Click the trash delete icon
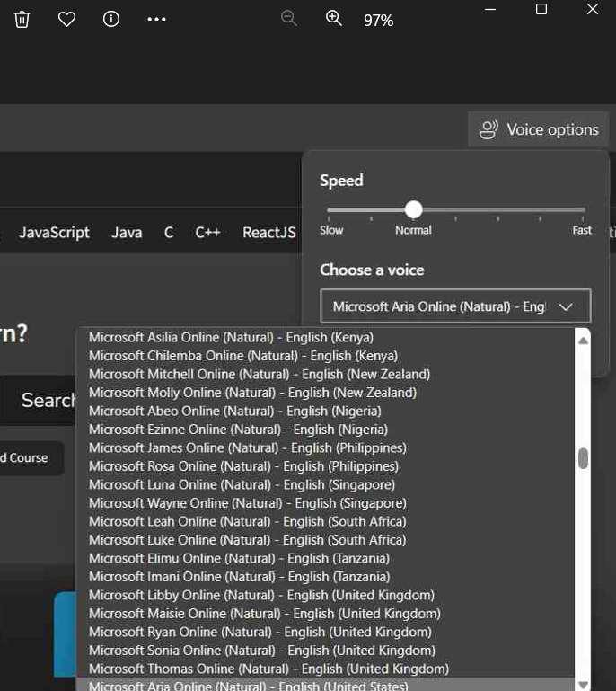Screen dimensions: 616x691 [22, 19]
